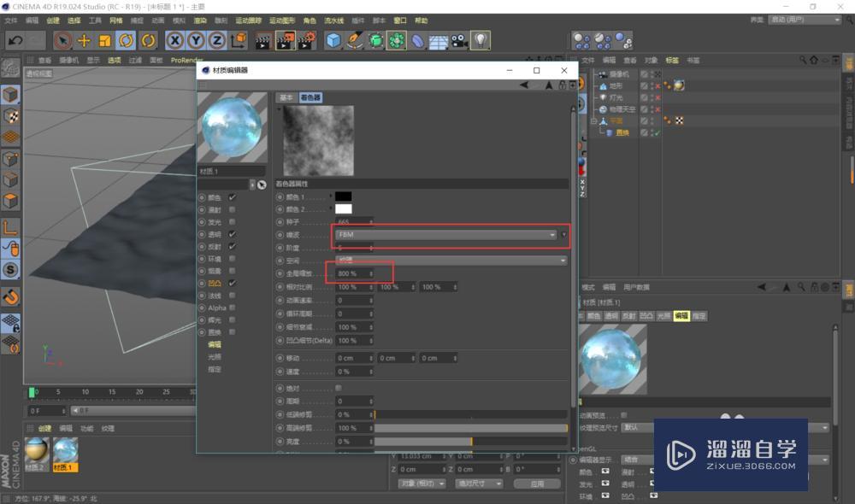855x504 pixels.
Task: Open the Deformer objects icon
Action: 418,40
